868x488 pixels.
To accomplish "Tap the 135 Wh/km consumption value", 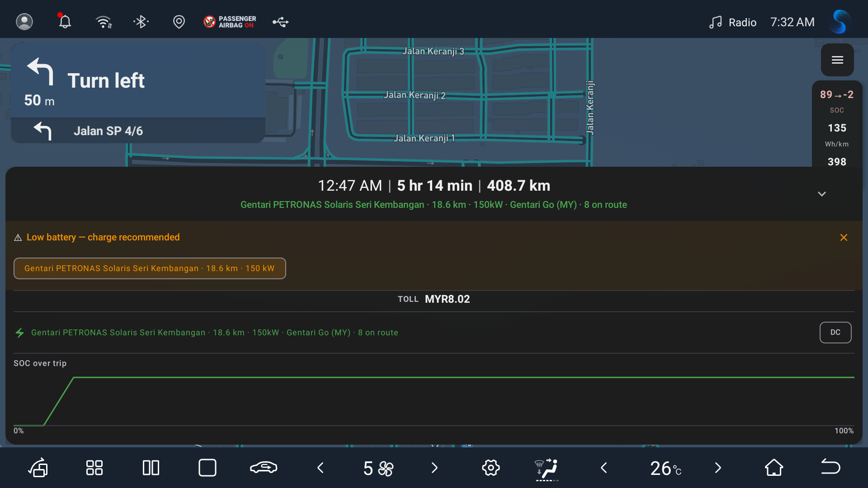I will pyautogui.click(x=837, y=128).
